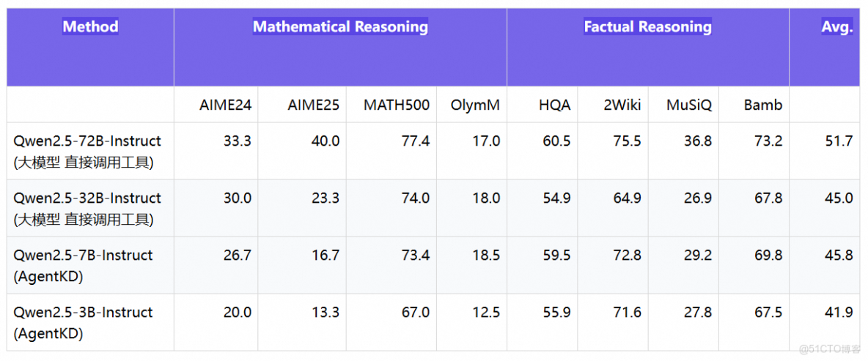Select the Factual Reasoning header cell
Viewport: 868px width, 361px height.
[x=647, y=27]
